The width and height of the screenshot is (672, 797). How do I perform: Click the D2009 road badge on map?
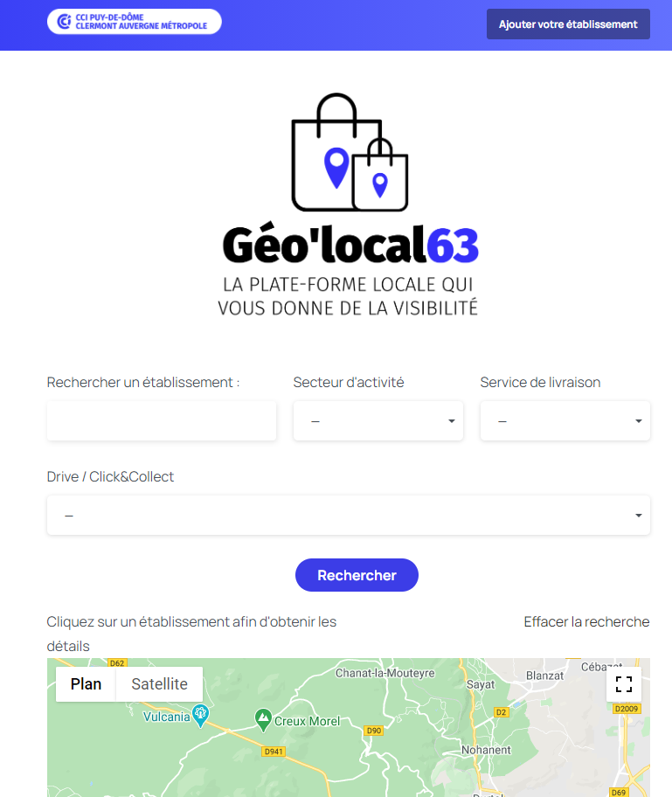pyautogui.click(x=627, y=709)
